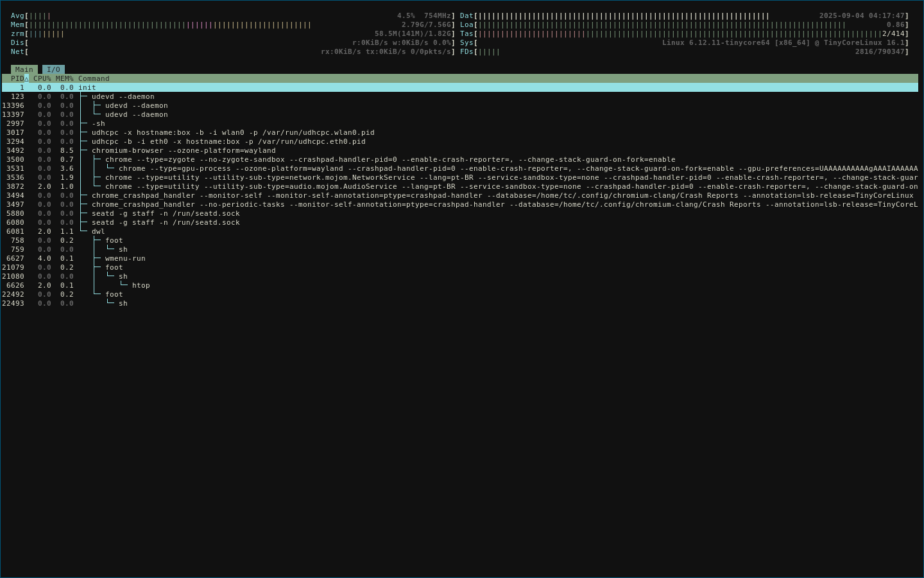This screenshot has width=924, height=578.
Task: Select the foot process PID 758
Action: coord(460,240)
